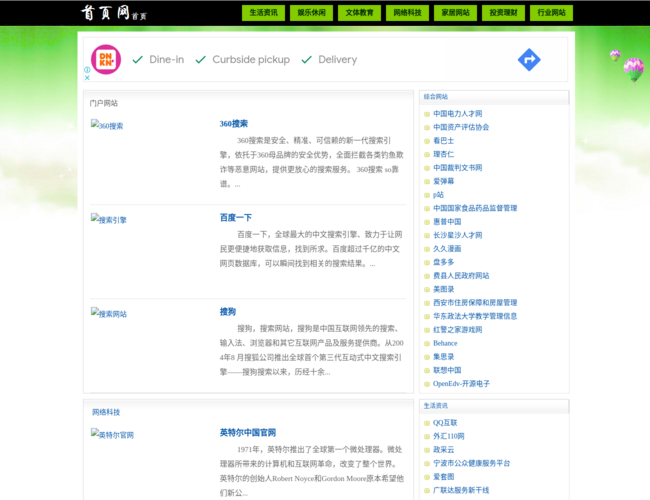Click the blue directions arrow in the ad
The width and height of the screenshot is (650, 500).
click(529, 60)
